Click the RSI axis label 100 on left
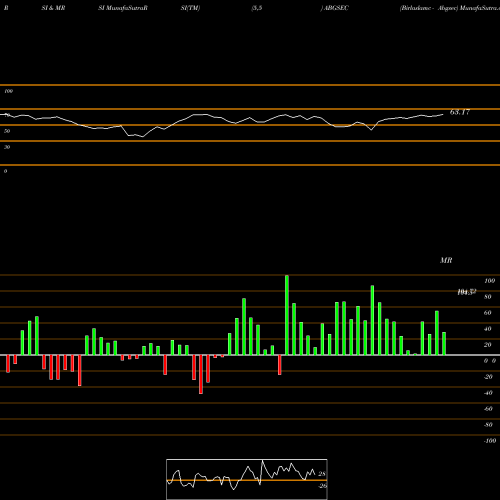This screenshot has height=500, width=500. tap(9, 91)
